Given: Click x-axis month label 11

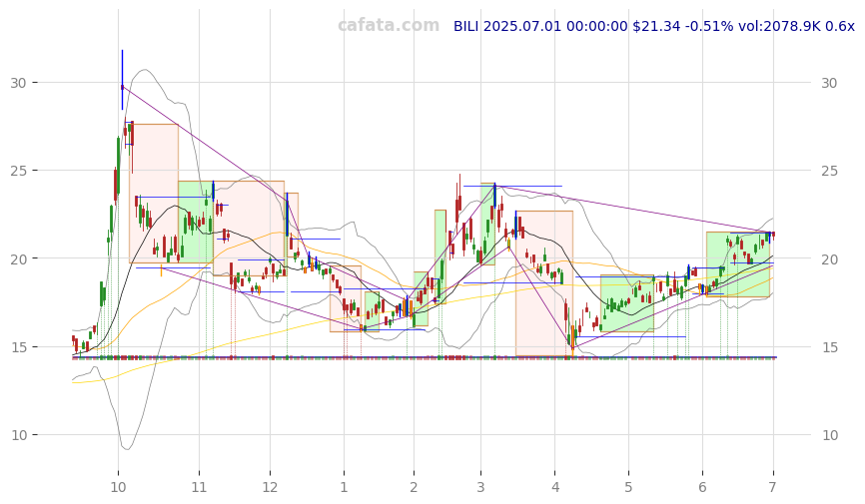Looking at the screenshot, I should coord(199,487).
